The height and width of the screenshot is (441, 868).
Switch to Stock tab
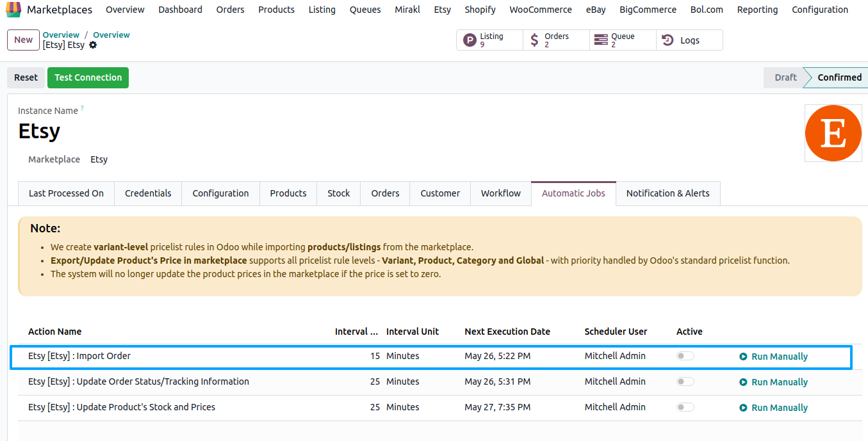pyautogui.click(x=339, y=193)
